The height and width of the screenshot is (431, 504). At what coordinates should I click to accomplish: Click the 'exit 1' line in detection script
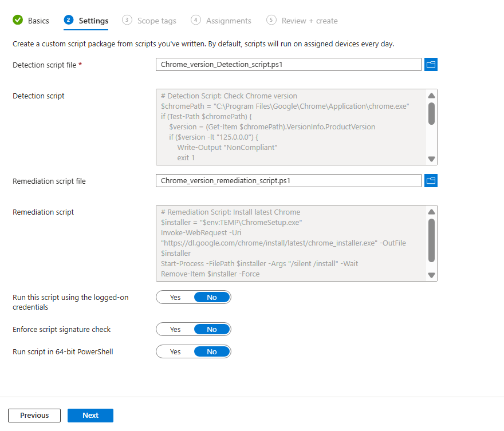[x=186, y=158]
